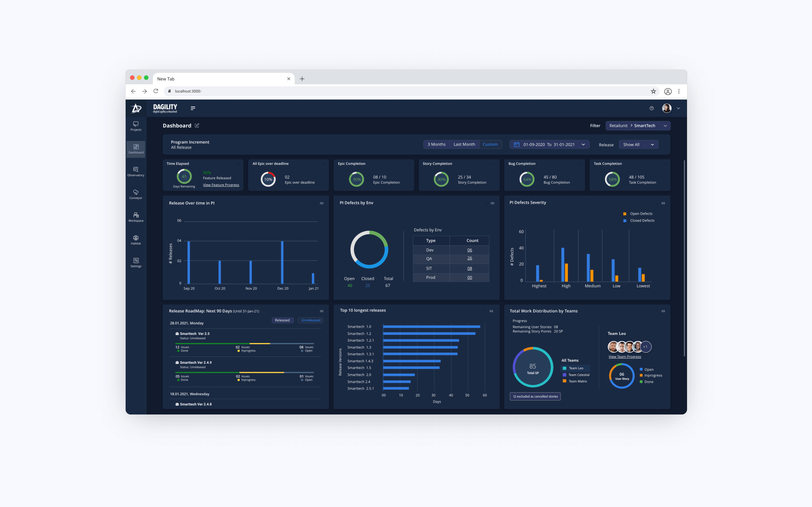Open the Release Show All dropdown
This screenshot has width=812, height=507.
pos(638,144)
